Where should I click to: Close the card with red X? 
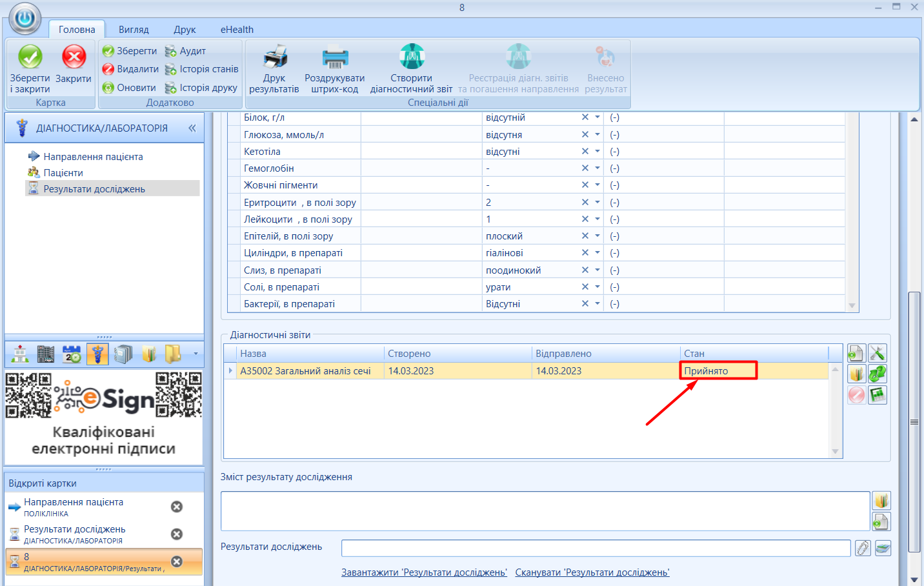tap(74, 65)
